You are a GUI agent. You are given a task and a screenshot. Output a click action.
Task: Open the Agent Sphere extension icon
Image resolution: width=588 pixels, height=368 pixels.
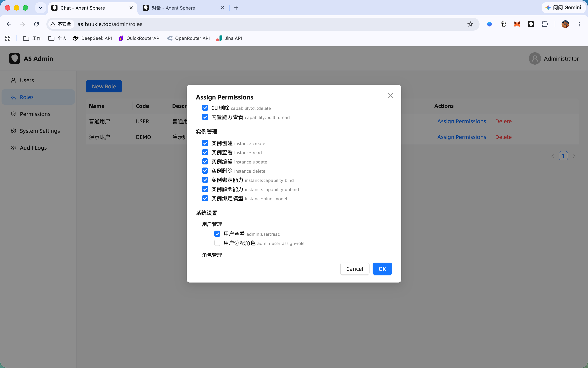(x=531, y=24)
